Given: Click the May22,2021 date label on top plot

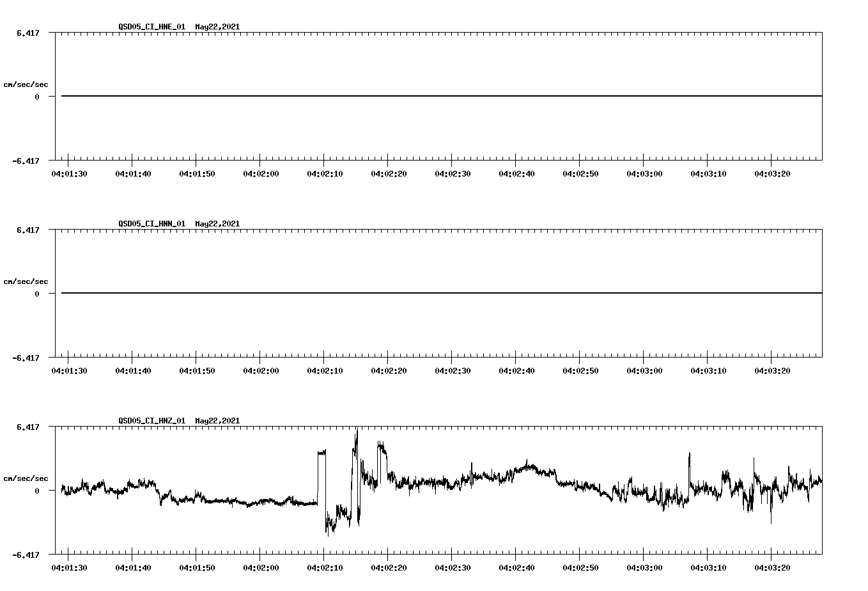Looking at the screenshot, I should (x=217, y=27).
